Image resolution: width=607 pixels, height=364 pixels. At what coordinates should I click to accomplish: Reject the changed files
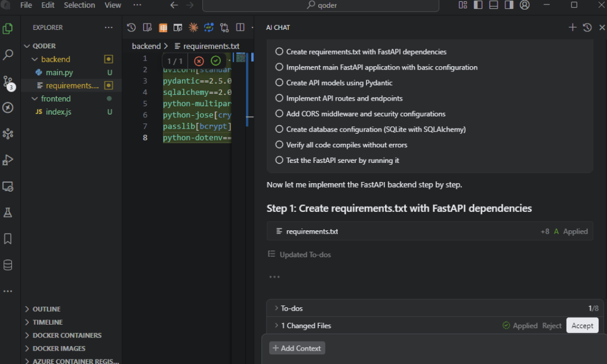point(552,326)
